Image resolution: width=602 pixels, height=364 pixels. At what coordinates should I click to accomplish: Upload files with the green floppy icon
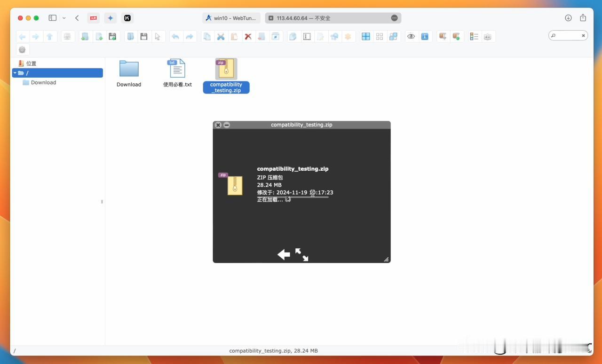(x=112, y=37)
